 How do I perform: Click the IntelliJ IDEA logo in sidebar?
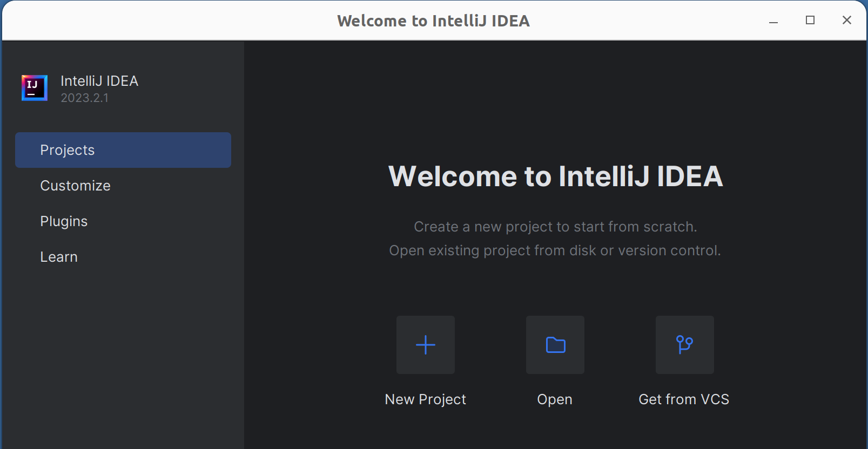[x=35, y=88]
